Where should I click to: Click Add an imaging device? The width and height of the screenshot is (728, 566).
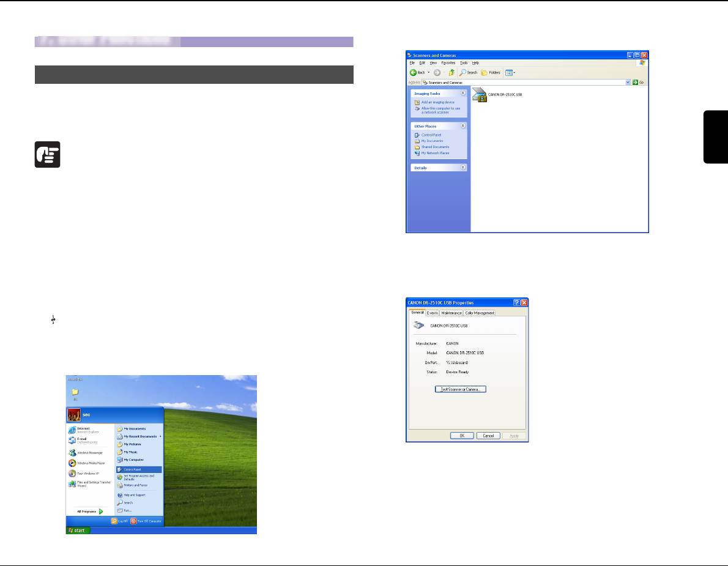click(x=437, y=102)
